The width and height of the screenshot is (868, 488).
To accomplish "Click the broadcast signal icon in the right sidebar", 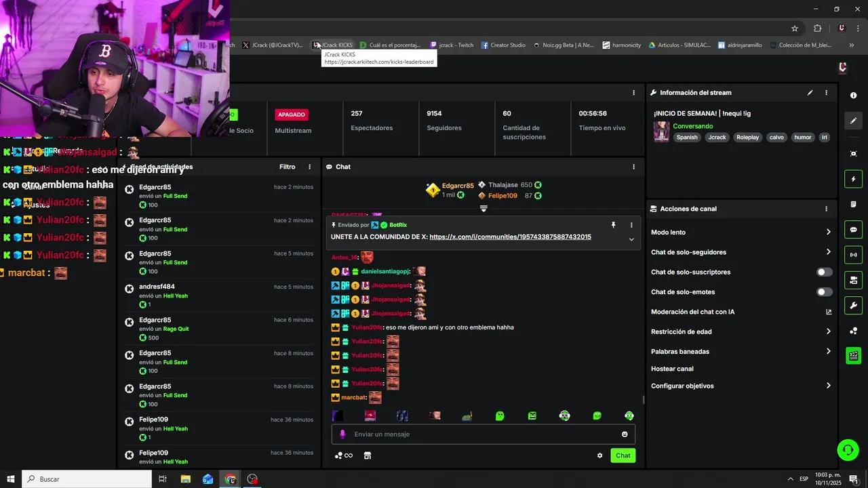I will click(x=853, y=255).
